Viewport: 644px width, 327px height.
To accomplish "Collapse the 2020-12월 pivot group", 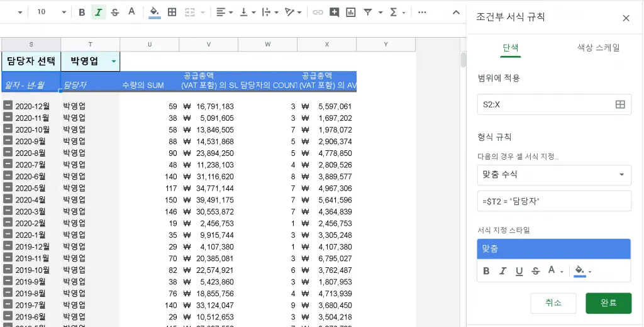I will point(8,106).
